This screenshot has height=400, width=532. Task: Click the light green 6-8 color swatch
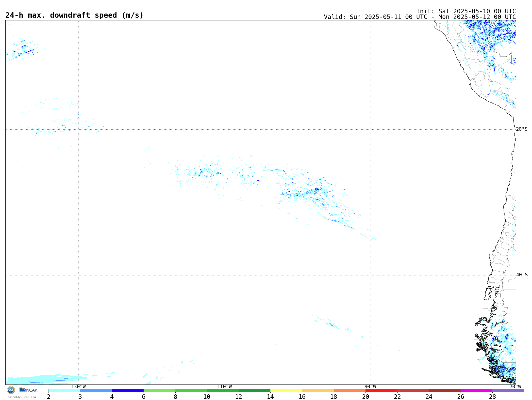tap(159, 391)
